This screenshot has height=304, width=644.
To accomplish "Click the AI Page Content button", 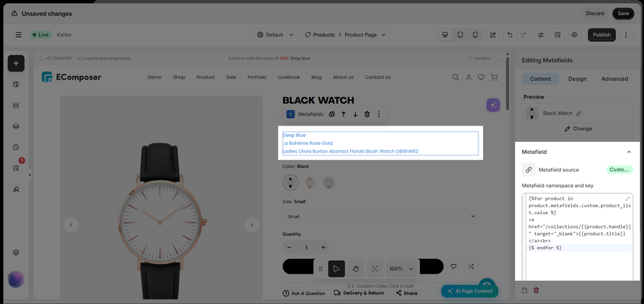I will [469, 291].
